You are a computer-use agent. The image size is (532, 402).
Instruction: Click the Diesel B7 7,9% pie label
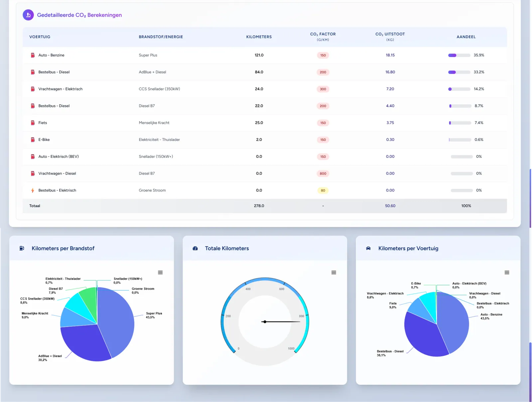click(x=56, y=291)
